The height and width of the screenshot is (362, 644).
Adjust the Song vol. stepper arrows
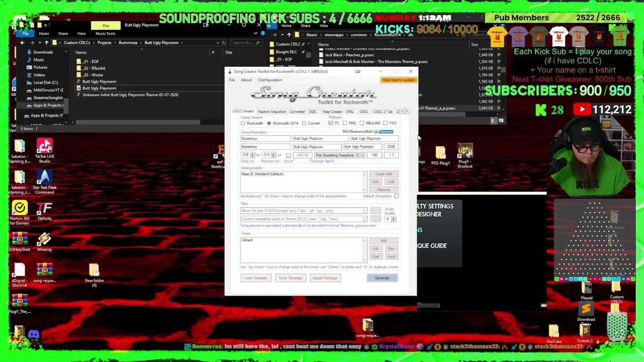[252, 155]
